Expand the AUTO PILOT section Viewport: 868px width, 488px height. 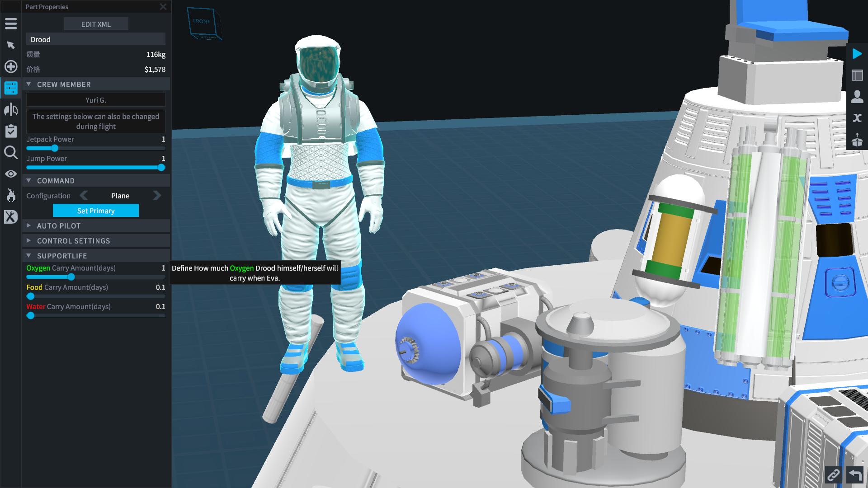click(x=96, y=226)
